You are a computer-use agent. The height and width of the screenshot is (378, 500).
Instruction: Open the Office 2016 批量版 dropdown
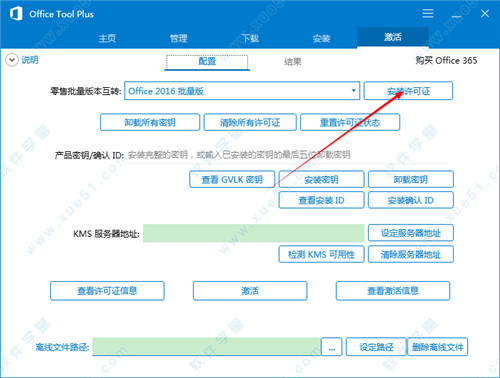point(242,91)
